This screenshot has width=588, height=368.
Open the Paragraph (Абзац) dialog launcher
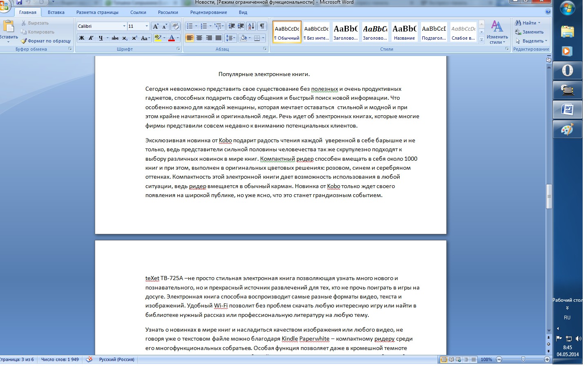tap(265, 49)
